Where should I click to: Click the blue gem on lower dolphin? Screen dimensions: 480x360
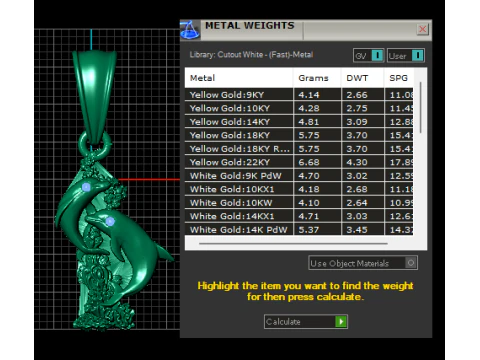pos(110,221)
